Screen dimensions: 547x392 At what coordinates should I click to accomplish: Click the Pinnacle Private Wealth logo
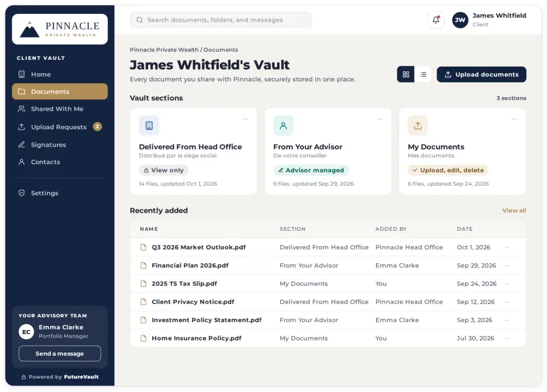coord(60,29)
